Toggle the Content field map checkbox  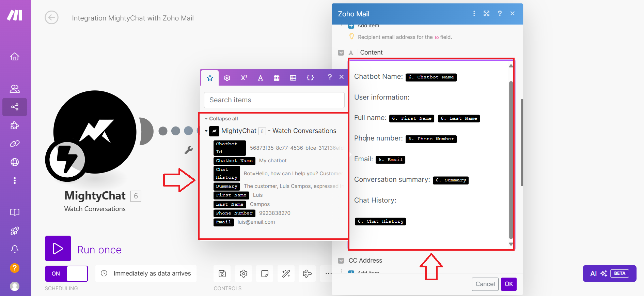tap(341, 53)
